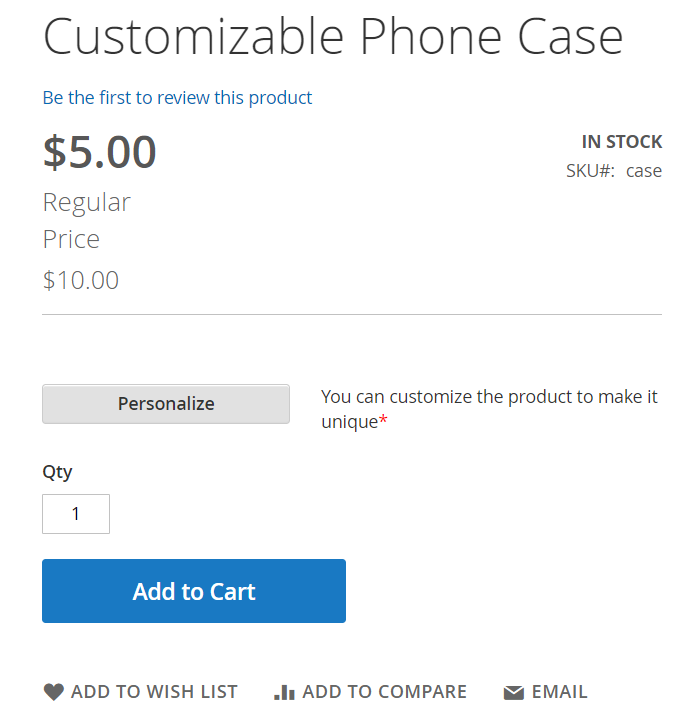Click the envelope email icon
684x727 pixels.
coord(514,693)
